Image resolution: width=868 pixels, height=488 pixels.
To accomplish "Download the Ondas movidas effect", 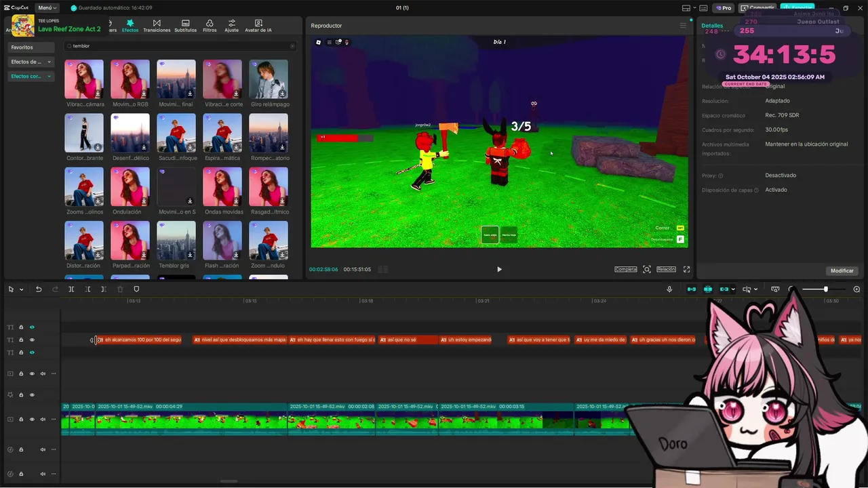I will (236, 201).
